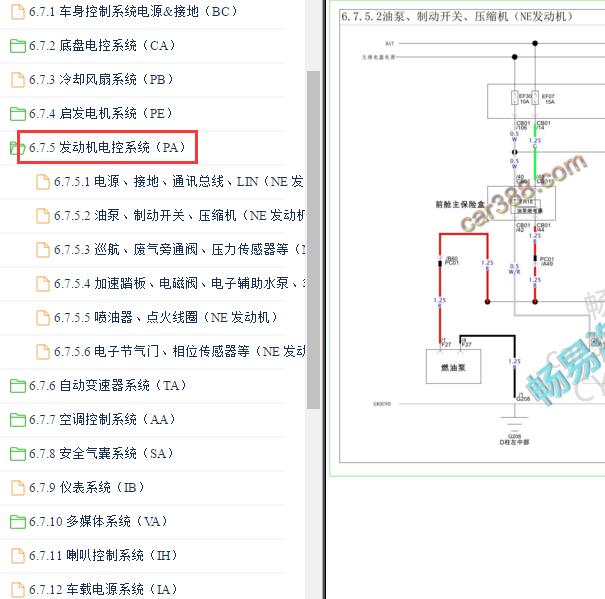Open 6.7.5.5 喷油器、点火线圈 page
The image size is (605, 599).
[166, 317]
